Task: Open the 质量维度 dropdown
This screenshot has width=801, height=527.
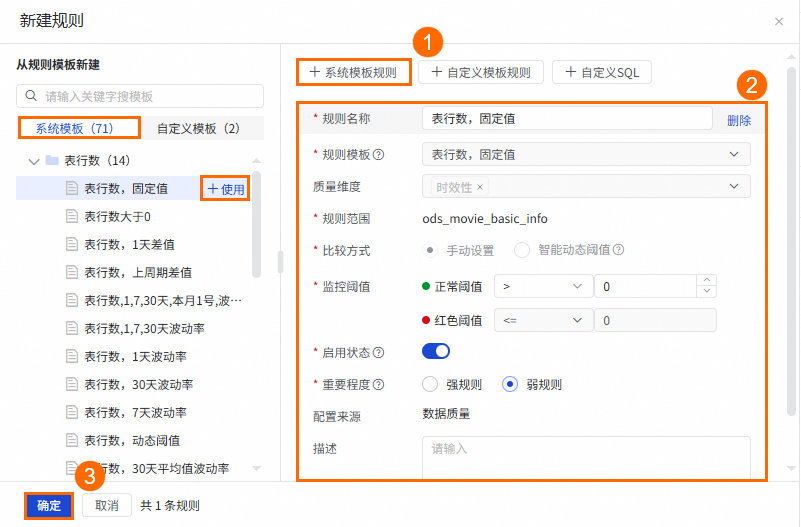Action: pyautogui.click(x=586, y=186)
